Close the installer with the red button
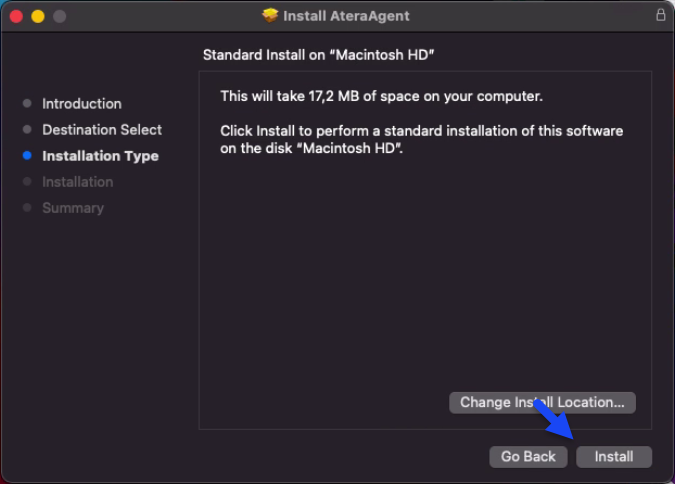Viewport: 675px width, 484px height. pos(16,17)
